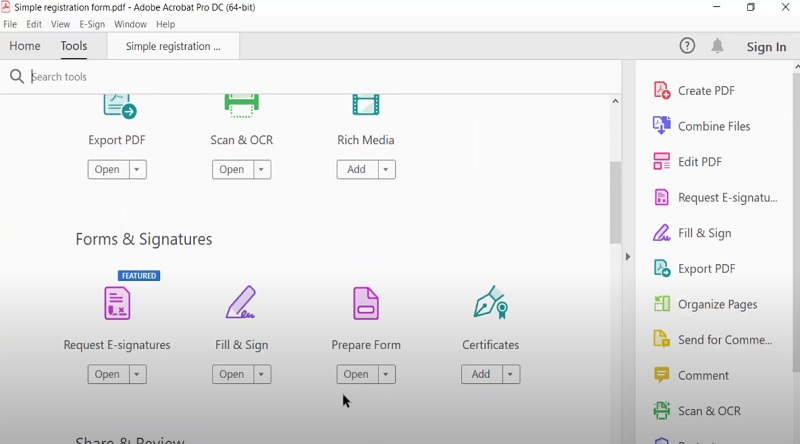This screenshot has height=444, width=800.
Task: Switch to the Home tab
Action: (25, 46)
